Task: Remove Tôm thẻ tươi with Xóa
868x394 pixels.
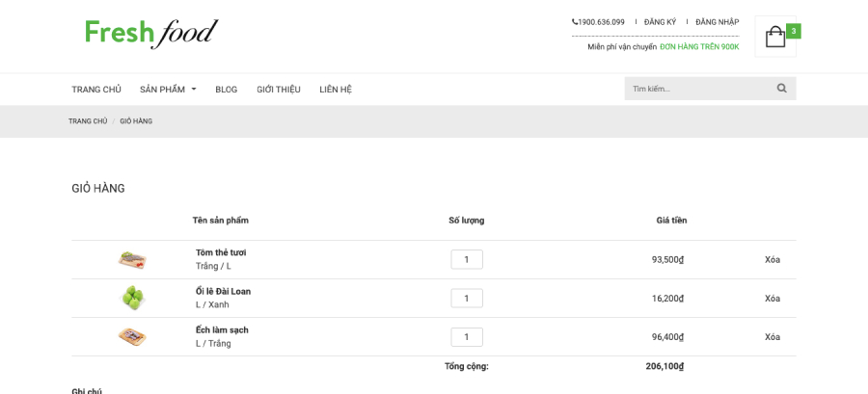Action: tap(773, 260)
